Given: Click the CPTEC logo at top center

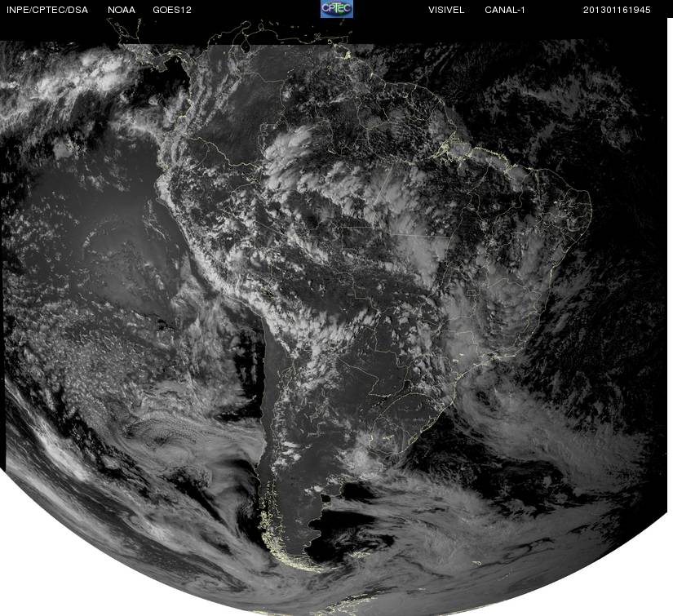Looking at the screenshot, I should pyautogui.click(x=337, y=10).
